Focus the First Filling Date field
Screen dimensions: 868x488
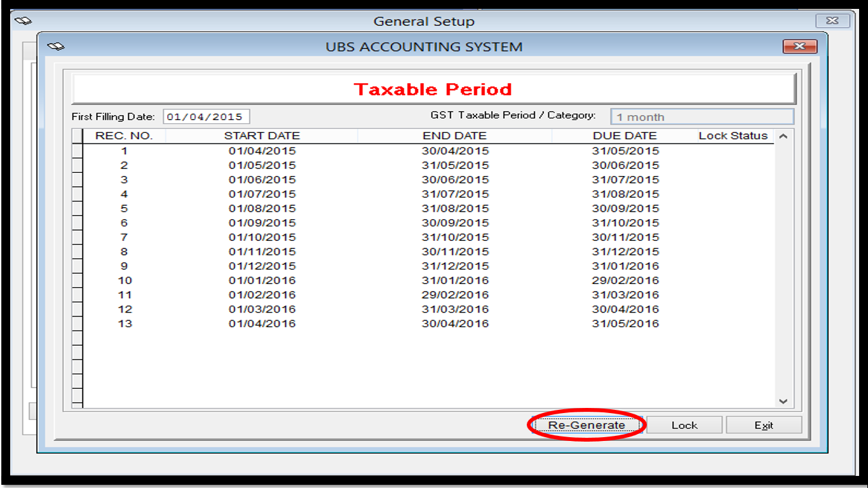click(x=207, y=117)
